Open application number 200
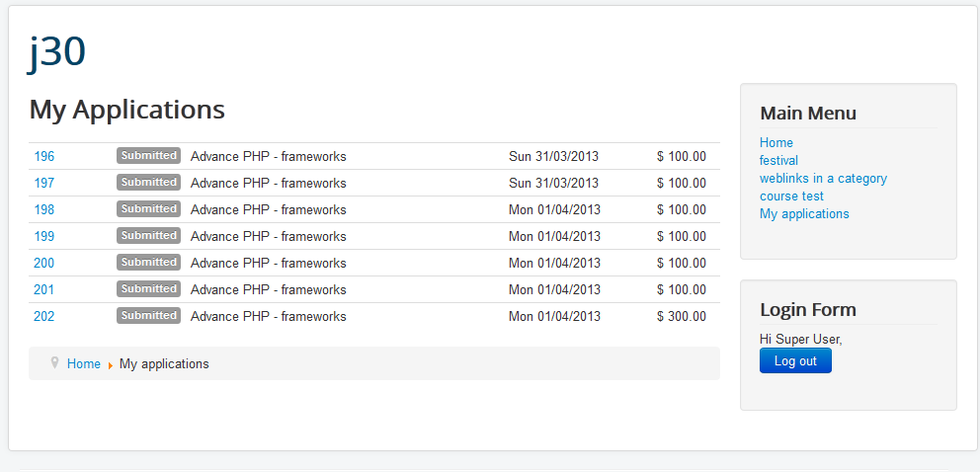 pyautogui.click(x=44, y=263)
